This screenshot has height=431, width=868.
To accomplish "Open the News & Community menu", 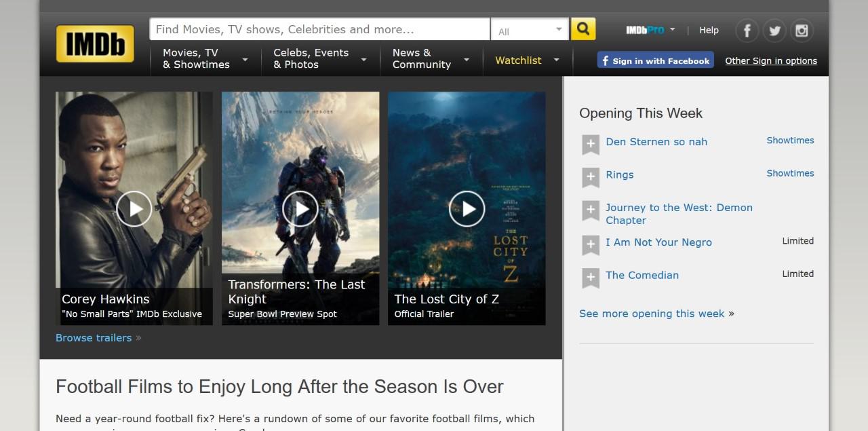I will [421, 58].
